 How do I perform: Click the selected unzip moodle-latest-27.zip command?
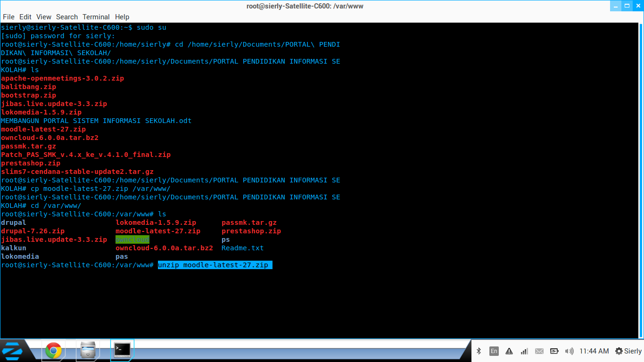[x=215, y=265]
